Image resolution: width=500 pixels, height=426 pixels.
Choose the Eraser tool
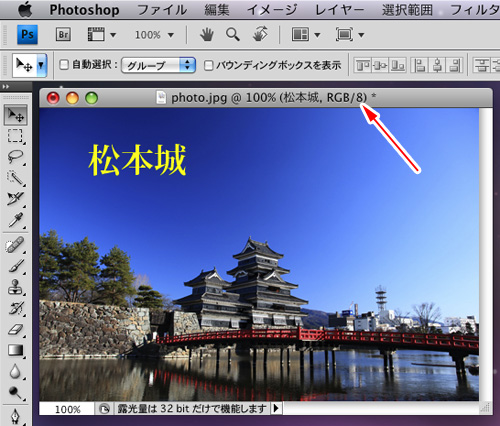point(15,330)
